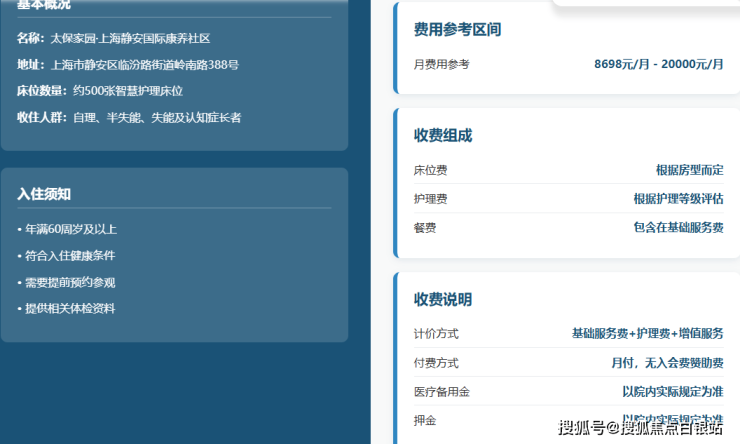
Task: Click the 计价方式 row label
Action: pos(436,334)
